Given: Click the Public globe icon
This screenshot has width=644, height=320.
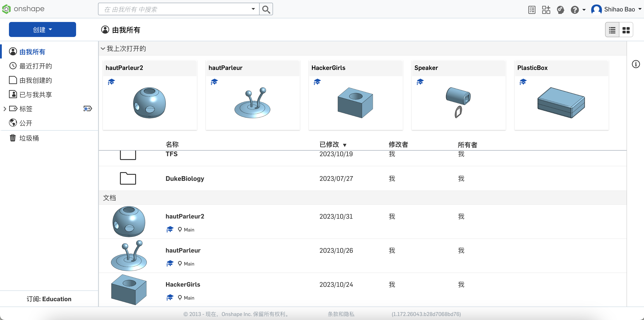Looking at the screenshot, I should pyautogui.click(x=13, y=123).
